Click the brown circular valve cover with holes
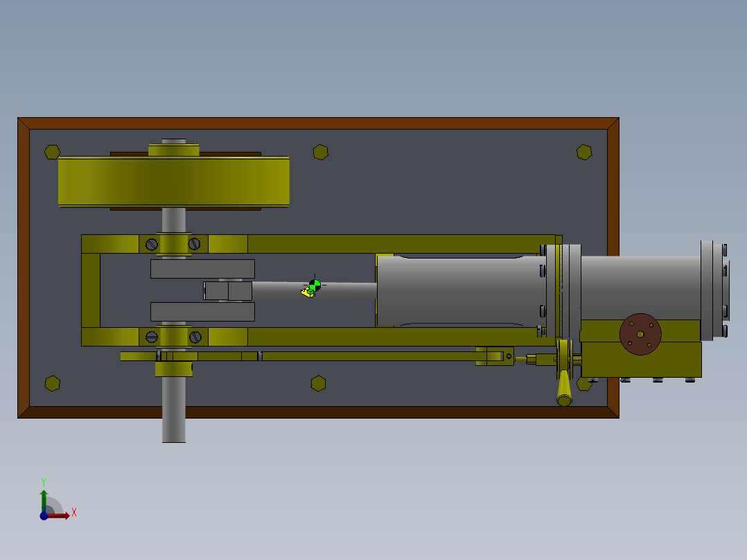747x560 pixels. click(640, 334)
